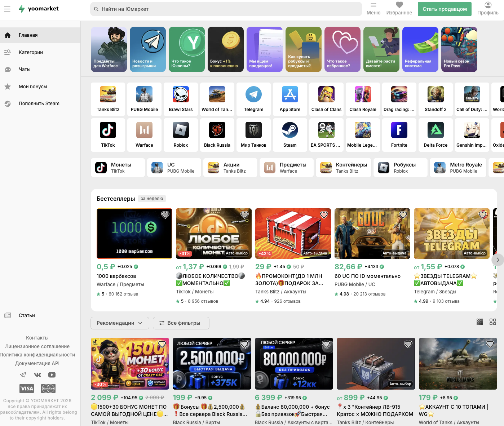The width and height of the screenshot is (504, 426).
Task: Open Лицензионное соглашение link
Action: coord(37,346)
